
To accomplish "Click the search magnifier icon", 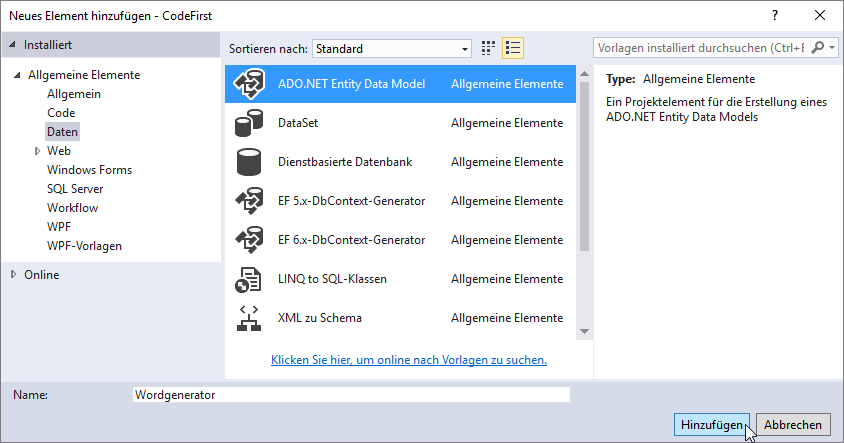I will coord(819,48).
